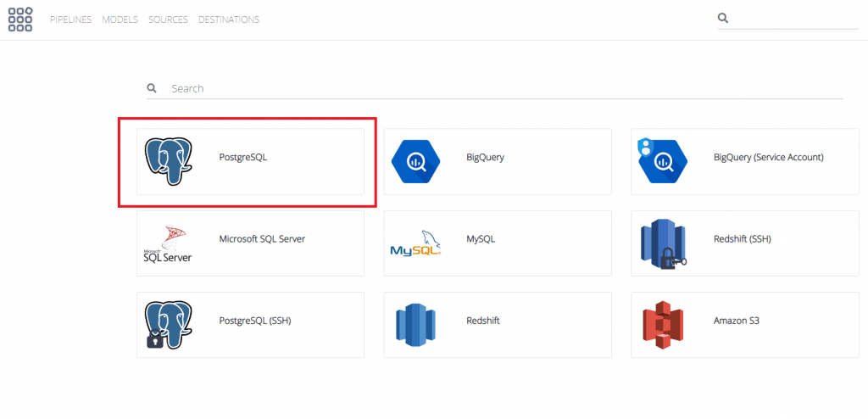Click the BigQuery hexagon icon

415,160
